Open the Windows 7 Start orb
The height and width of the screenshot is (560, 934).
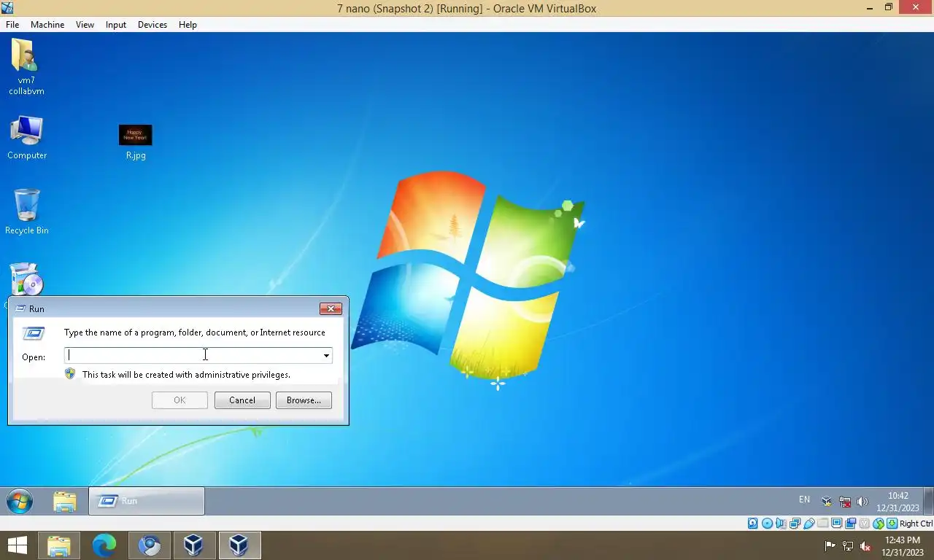(x=20, y=502)
